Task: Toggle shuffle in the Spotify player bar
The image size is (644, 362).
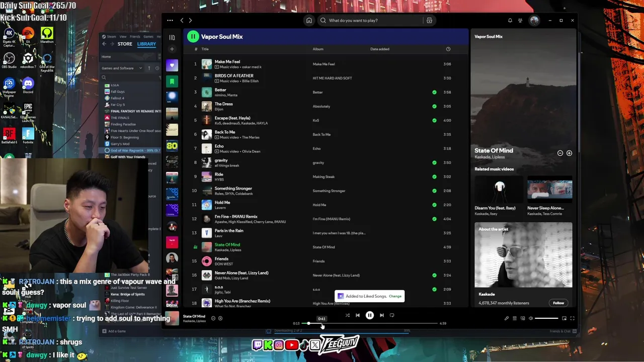Action: point(347,315)
